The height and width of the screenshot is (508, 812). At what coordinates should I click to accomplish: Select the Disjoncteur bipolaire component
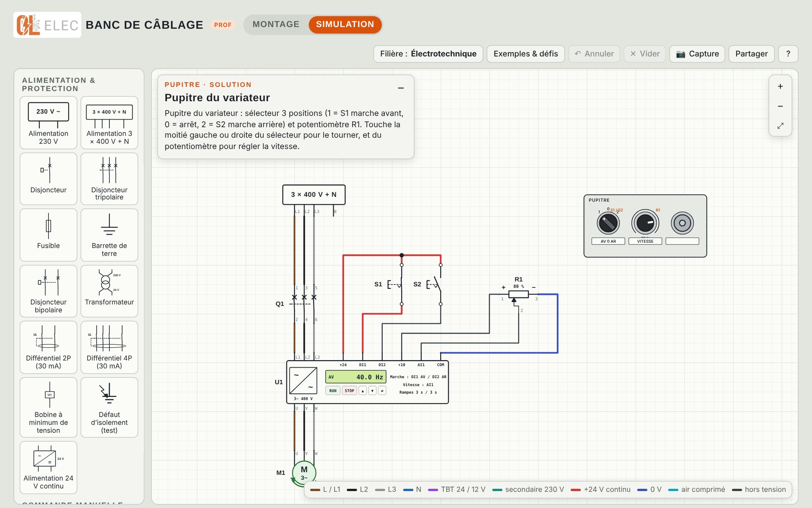pyautogui.click(x=48, y=291)
